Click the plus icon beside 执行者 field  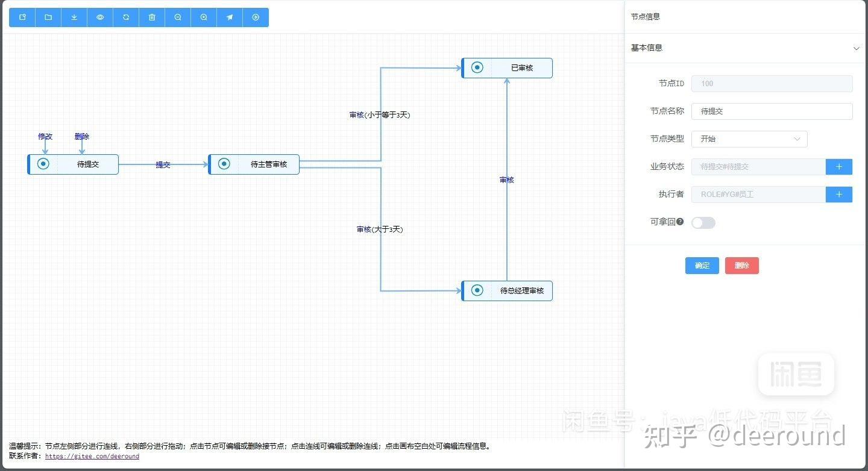click(838, 194)
